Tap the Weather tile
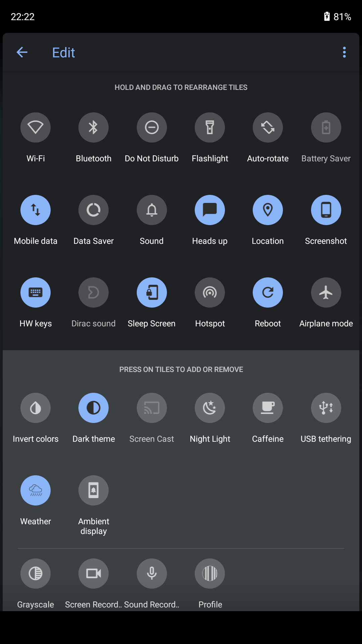Image resolution: width=362 pixels, height=644 pixels. click(x=36, y=490)
